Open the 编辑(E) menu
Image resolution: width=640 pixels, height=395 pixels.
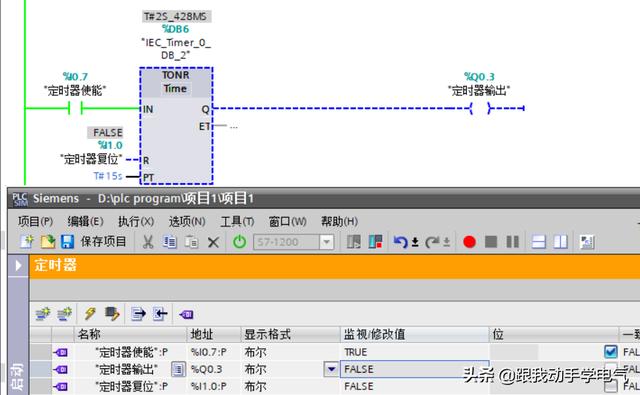click(x=85, y=222)
